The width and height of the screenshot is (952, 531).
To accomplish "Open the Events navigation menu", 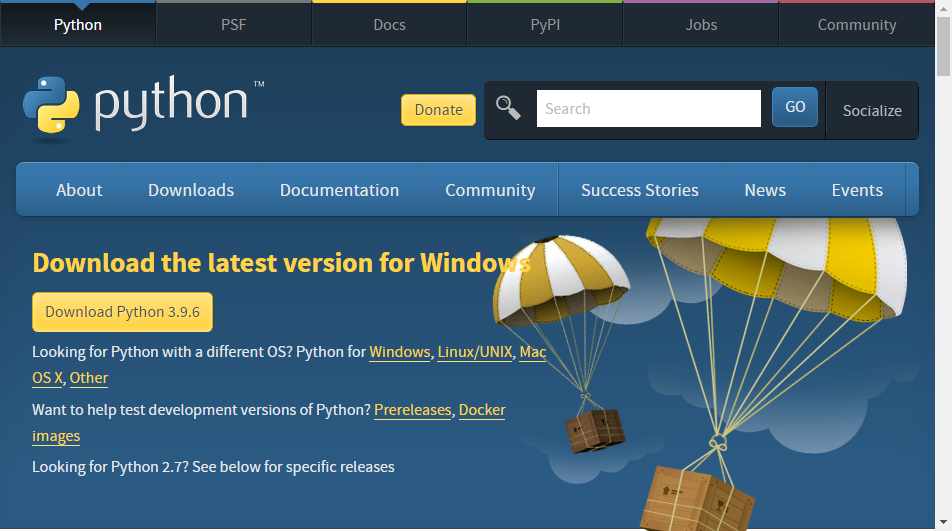I will [x=857, y=190].
